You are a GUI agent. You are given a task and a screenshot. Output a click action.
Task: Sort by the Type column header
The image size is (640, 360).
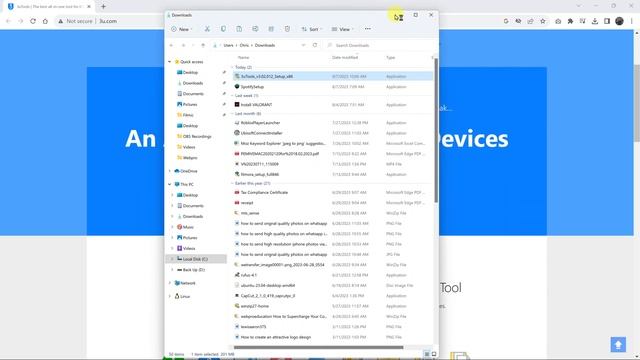(x=391, y=58)
